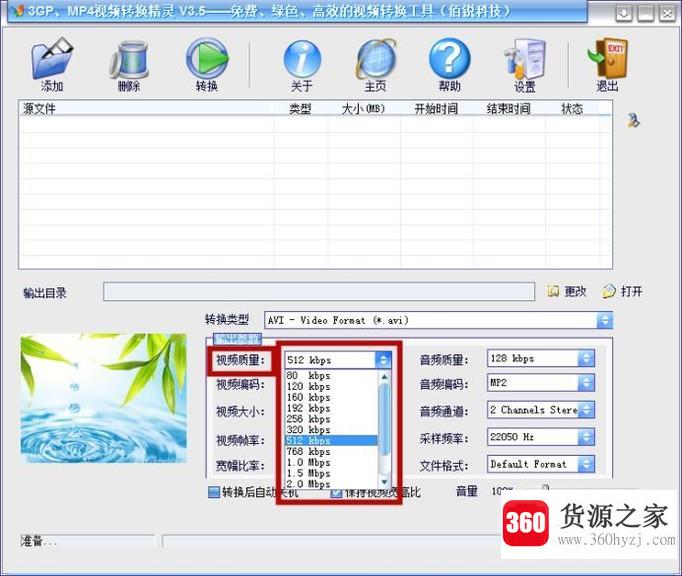Click the small tool icon beside file list
This screenshot has width=682, height=576.
[x=633, y=120]
